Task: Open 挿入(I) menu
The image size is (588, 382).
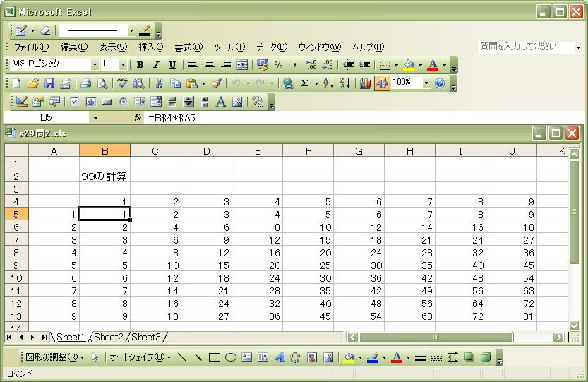Action: click(x=151, y=47)
